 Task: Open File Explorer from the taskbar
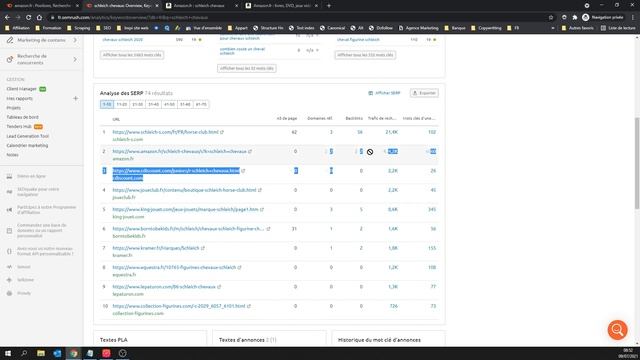pos(41,353)
